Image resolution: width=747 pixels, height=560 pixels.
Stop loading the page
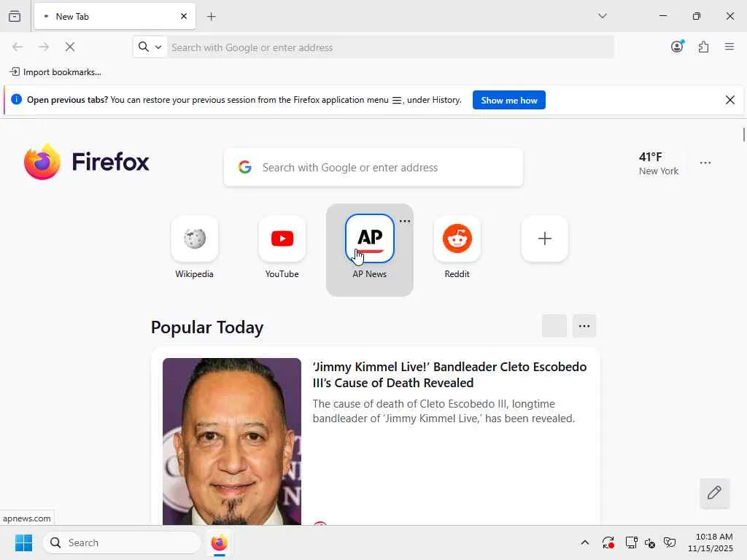coord(70,47)
